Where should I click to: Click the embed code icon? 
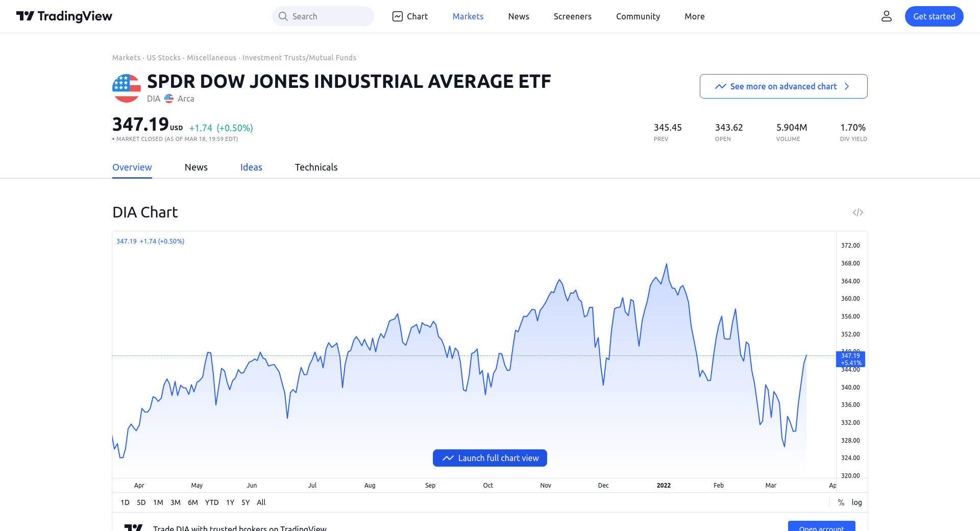pos(857,212)
